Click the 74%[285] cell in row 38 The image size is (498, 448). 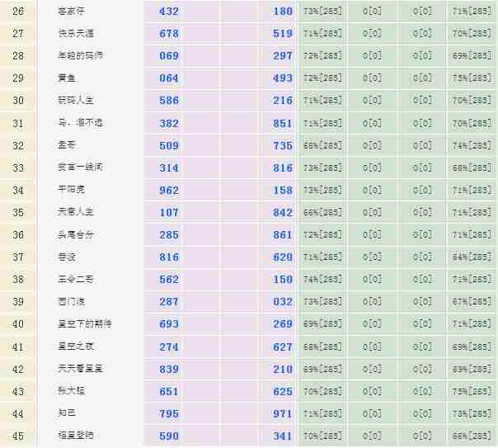(322, 279)
